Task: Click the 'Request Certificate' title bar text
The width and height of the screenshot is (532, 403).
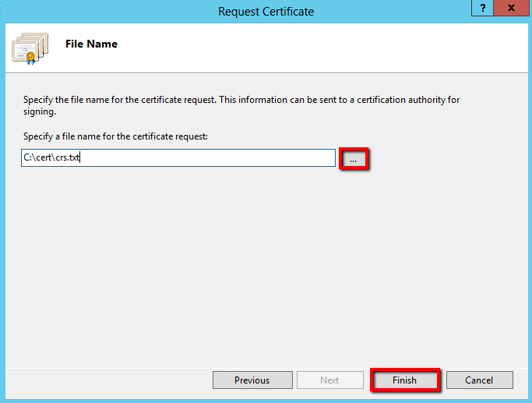Action: point(266,12)
